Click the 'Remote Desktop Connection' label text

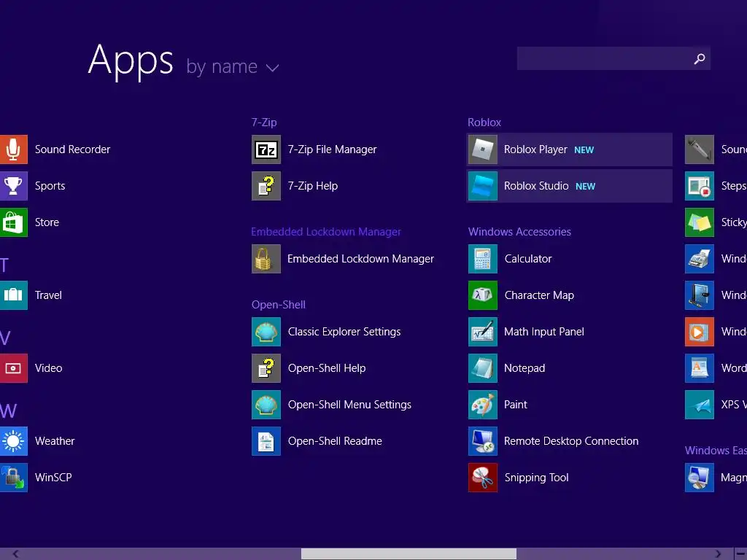tap(571, 441)
